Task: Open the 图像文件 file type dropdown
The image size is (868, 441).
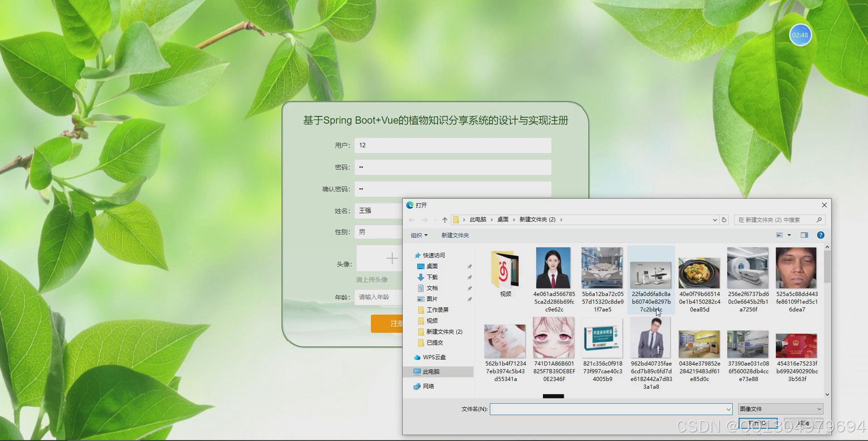Action: [780, 409]
